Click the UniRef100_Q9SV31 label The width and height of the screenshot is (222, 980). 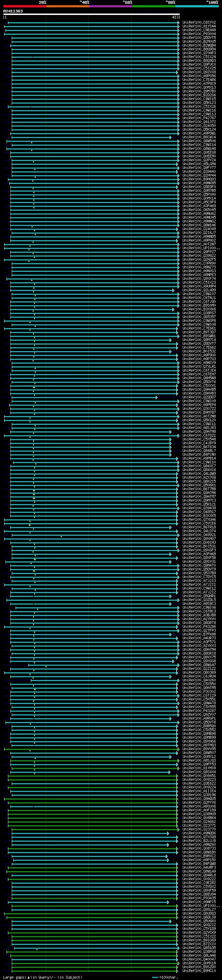pyautogui.click(x=199, y=561)
